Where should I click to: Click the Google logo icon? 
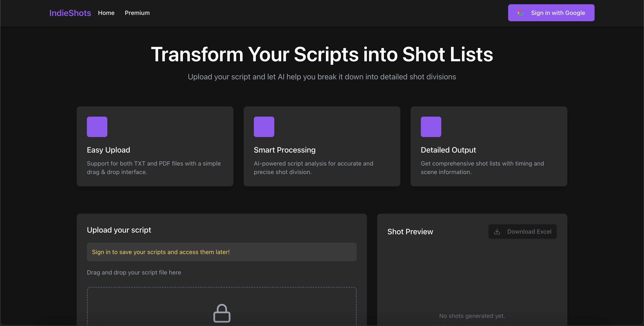pos(521,13)
